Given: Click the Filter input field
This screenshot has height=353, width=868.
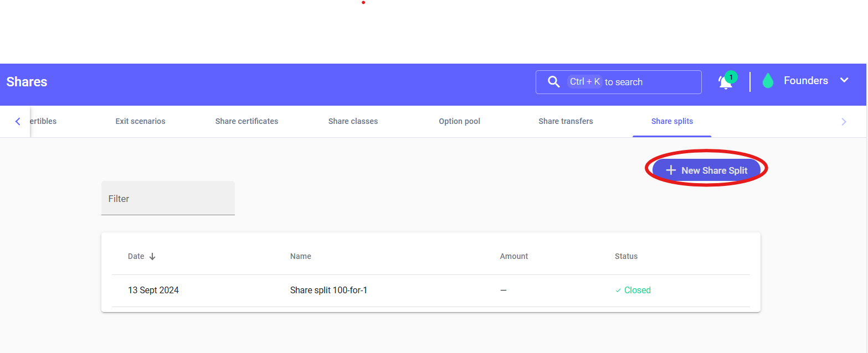Looking at the screenshot, I should point(168,199).
